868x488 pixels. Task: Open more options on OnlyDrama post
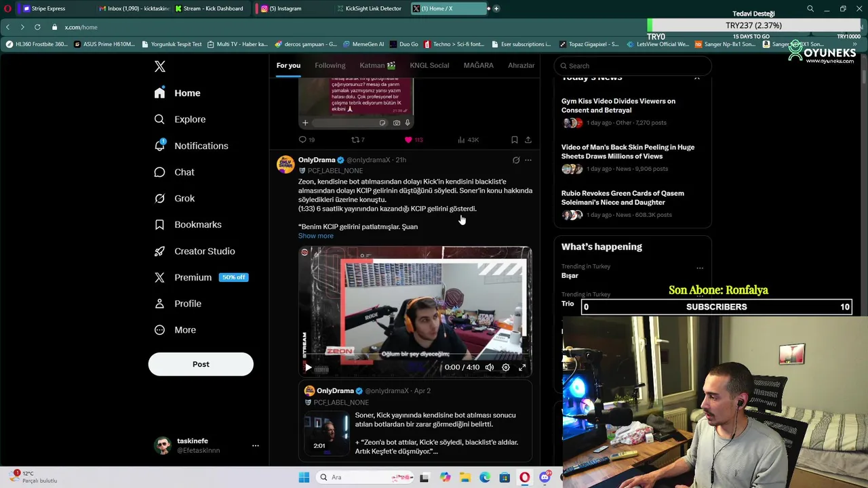(528, 160)
